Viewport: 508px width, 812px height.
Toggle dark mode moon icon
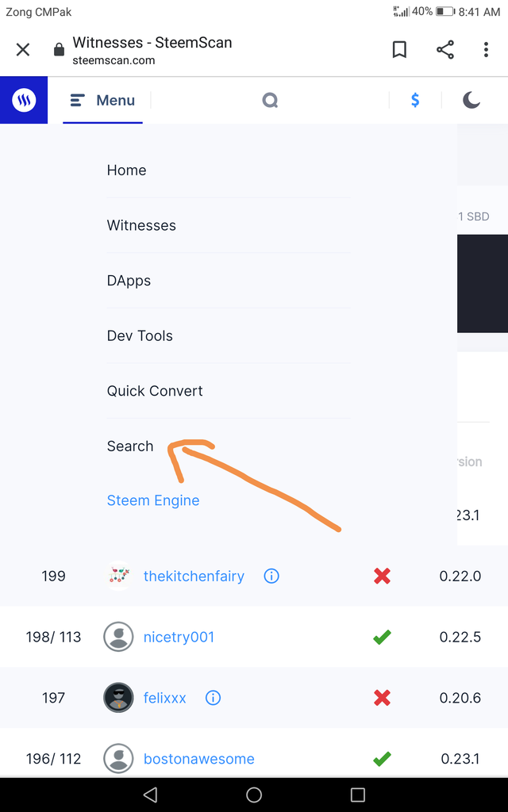(471, 101)
